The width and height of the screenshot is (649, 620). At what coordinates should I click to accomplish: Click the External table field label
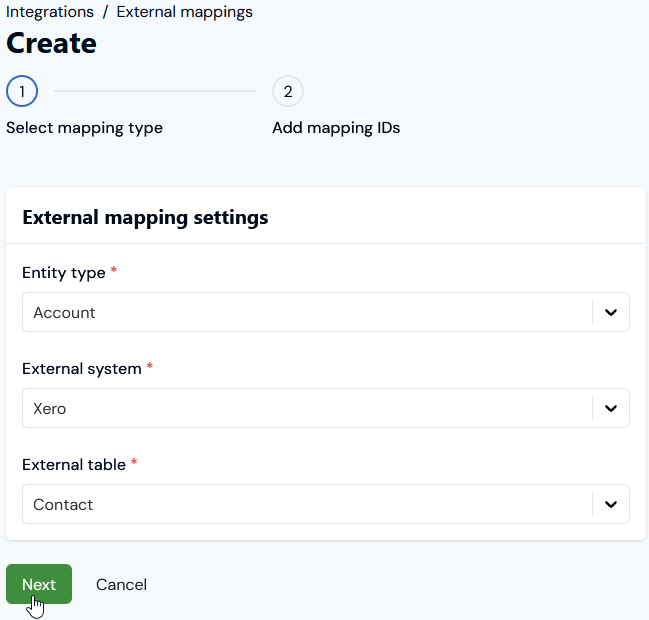[74, 465]
